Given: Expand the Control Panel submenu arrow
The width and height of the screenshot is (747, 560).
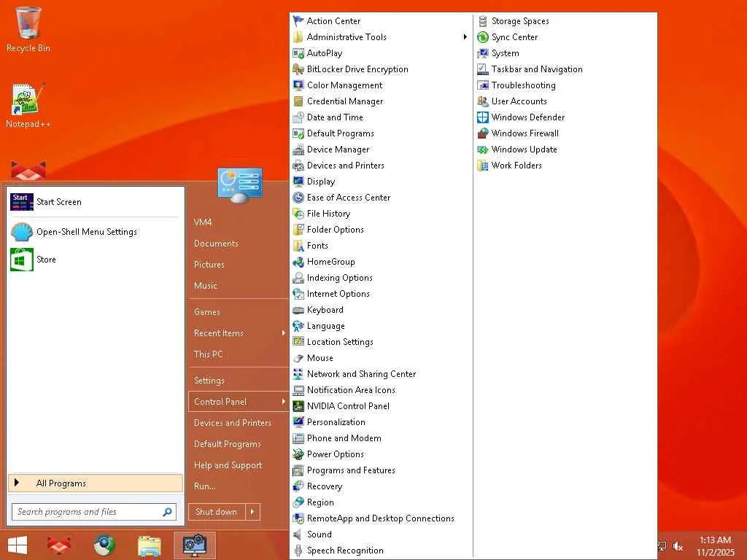Looking at the screenshot, I should pyautogui.click(x=283, y=402).
